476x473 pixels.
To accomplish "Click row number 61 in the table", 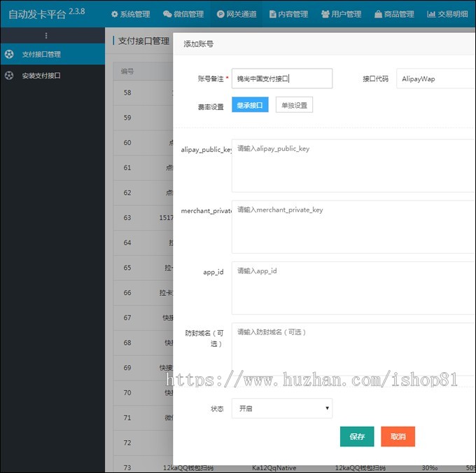I will 127,167.
